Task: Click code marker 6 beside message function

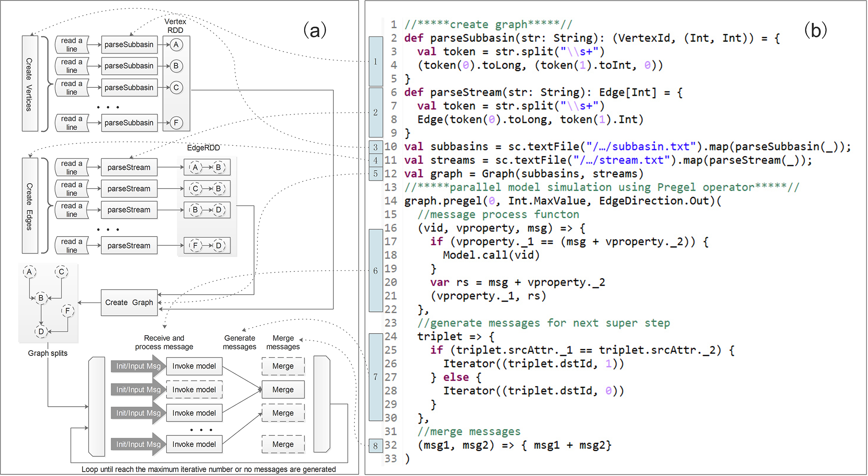Action: coord(375,271)
